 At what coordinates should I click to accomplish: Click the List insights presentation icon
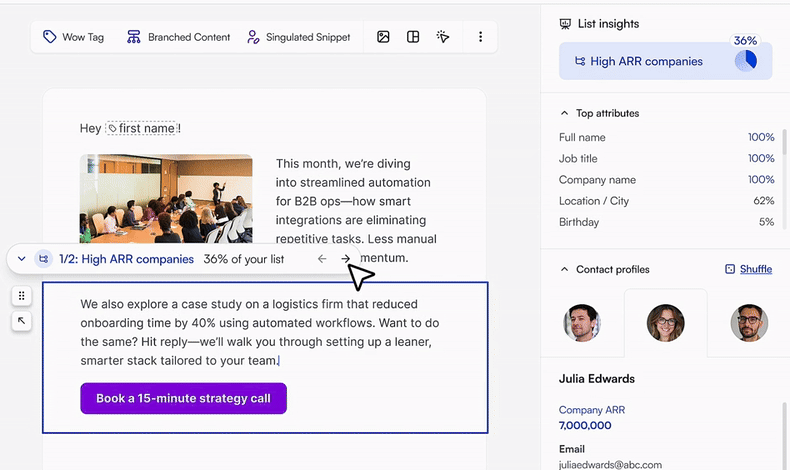coord(565,24)
